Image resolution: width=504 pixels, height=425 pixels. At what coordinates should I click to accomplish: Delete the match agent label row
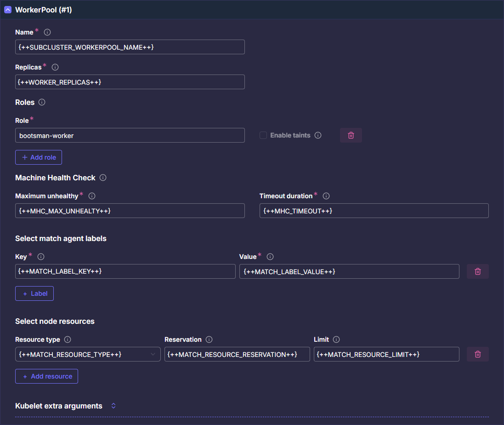(x=477, y=271)
